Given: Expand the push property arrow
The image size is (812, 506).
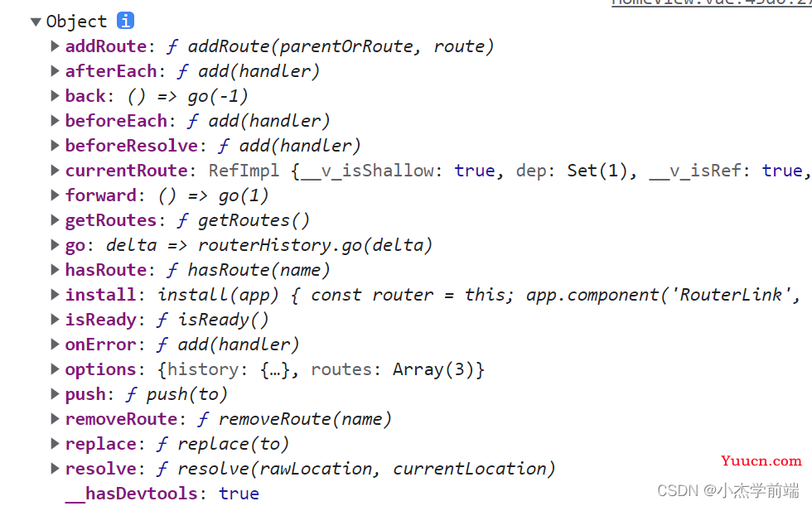Looking at the screenshot, I should click(55, 393).
